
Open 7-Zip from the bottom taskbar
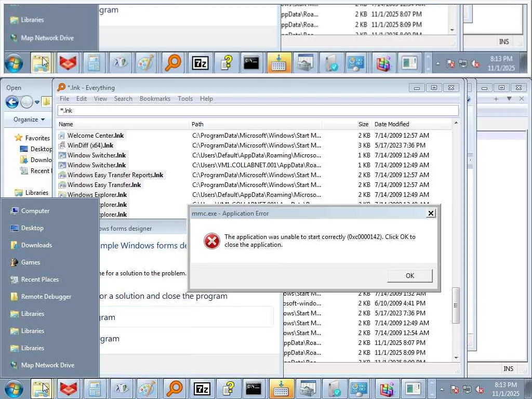point(202,389)
